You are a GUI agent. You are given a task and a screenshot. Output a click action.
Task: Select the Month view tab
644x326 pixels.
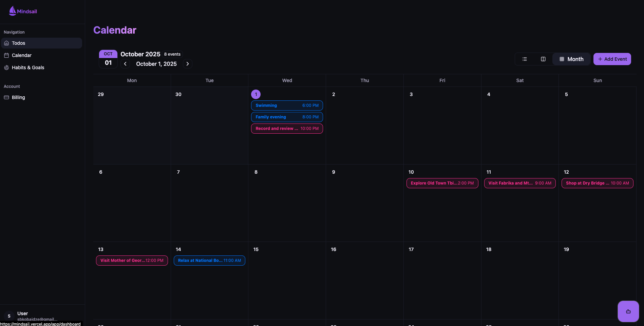572,59
